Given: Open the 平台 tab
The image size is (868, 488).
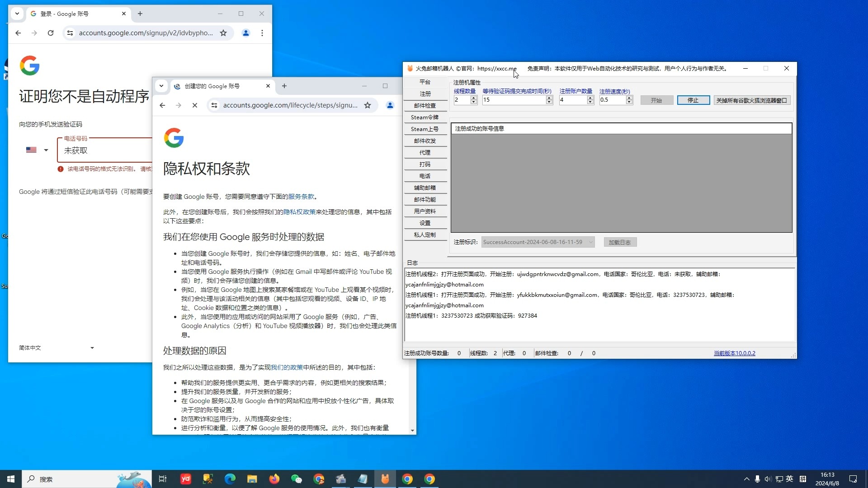Looking at the screenshot, I should pos(425,82).
